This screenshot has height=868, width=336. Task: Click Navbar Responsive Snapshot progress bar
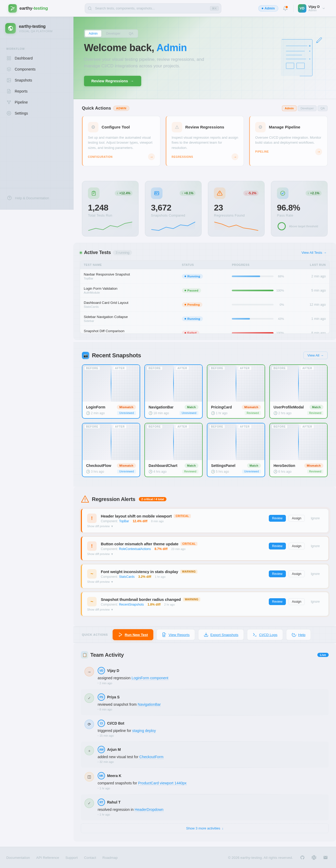[253, 276]
